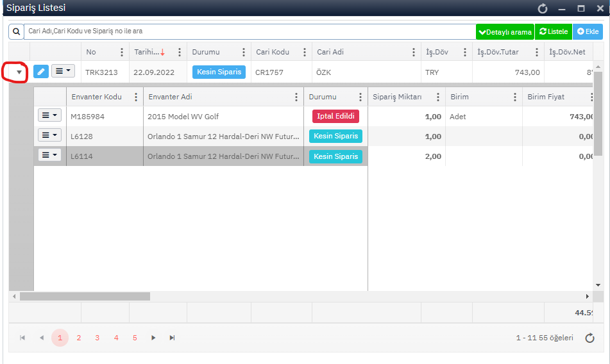
Task: Open column options for Sipariş Miktarı
Action: tap(437, 97)
